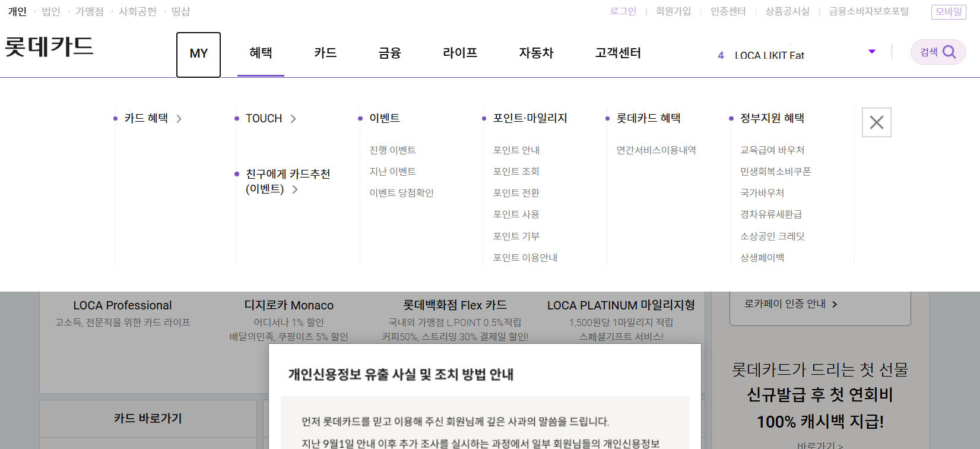Open the MY menu
The height and width of the screenshot is (449, 980).
pos(198,55)
